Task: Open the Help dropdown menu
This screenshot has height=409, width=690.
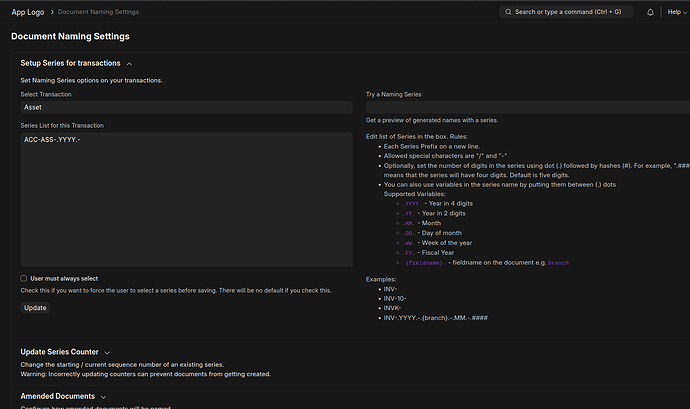Action: click(x=677, y=12)
